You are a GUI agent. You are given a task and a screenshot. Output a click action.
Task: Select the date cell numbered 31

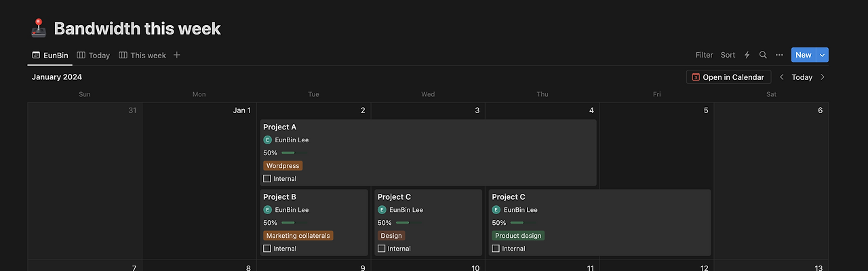click(85, 180)
